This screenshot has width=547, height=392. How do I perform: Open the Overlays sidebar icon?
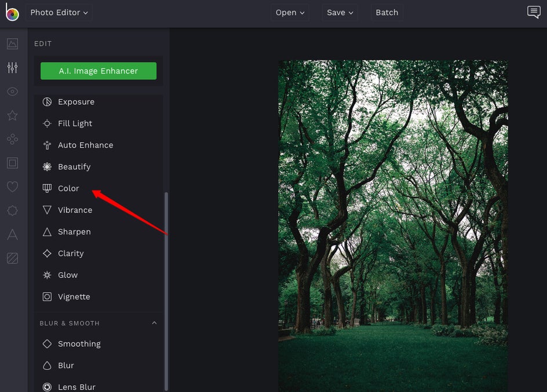point(13,210)
